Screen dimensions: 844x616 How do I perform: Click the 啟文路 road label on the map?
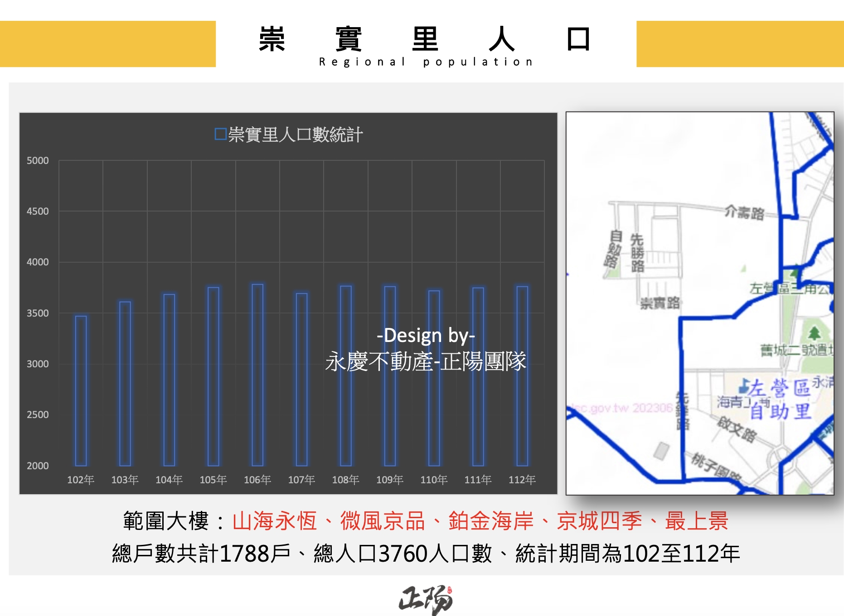point(737,429)
